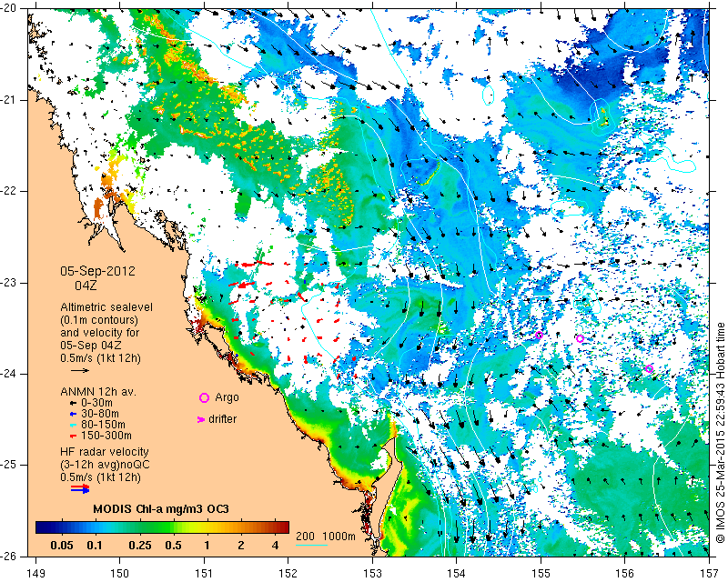
Task: Click the latitude axis label -23
Action: pos(8,283)
